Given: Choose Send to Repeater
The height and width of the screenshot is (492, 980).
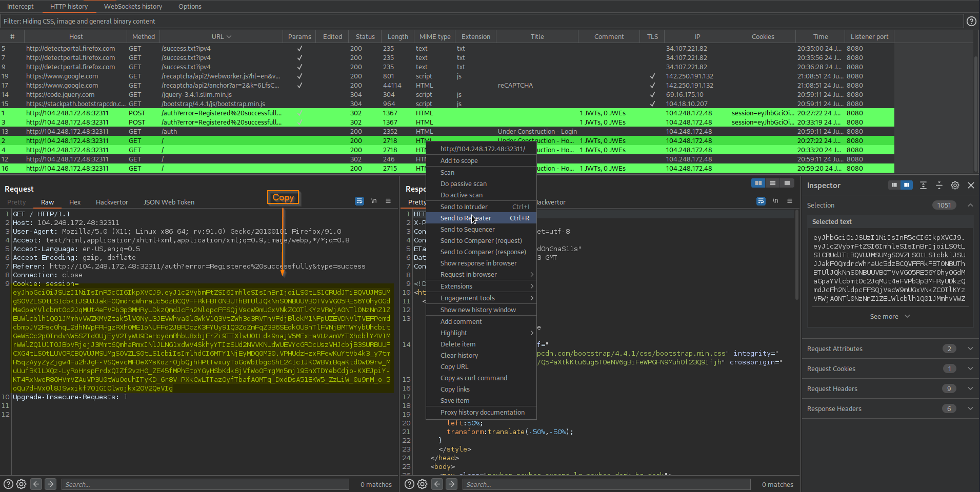Looking at the screenshot, I should pos(481,218).
